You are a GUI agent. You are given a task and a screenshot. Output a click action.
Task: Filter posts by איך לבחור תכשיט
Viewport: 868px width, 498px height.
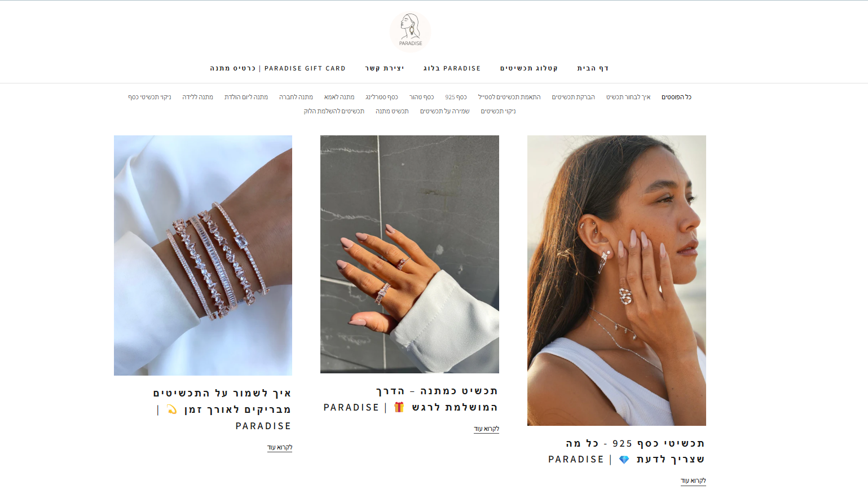[x=628, y=97]
